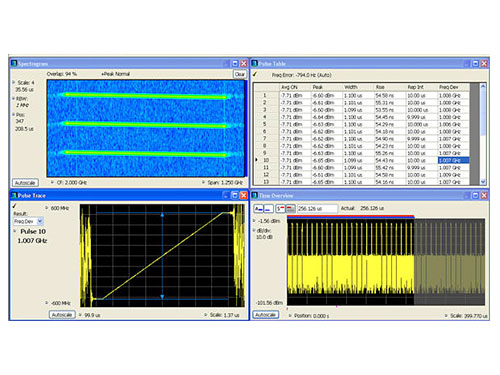Click the Spectrogram window title icon
The height and width of the screenshot is (375, 500).
click(x=14, y=63)
